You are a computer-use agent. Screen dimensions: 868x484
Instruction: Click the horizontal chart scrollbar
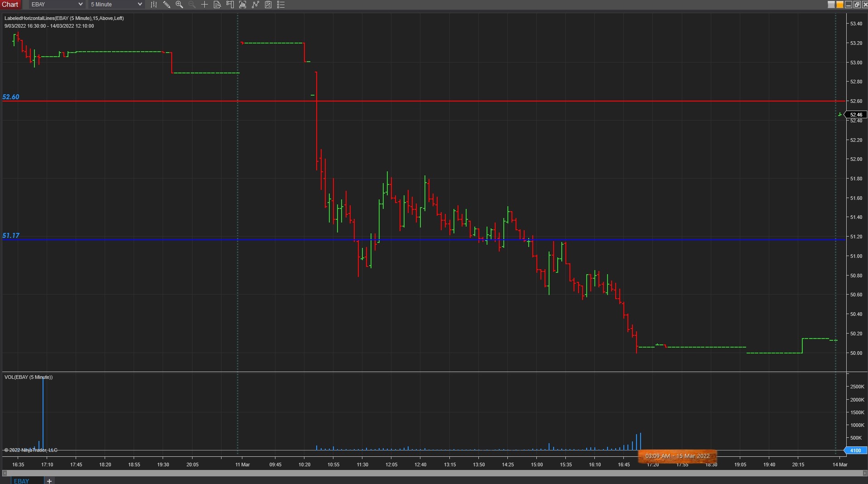434,473
